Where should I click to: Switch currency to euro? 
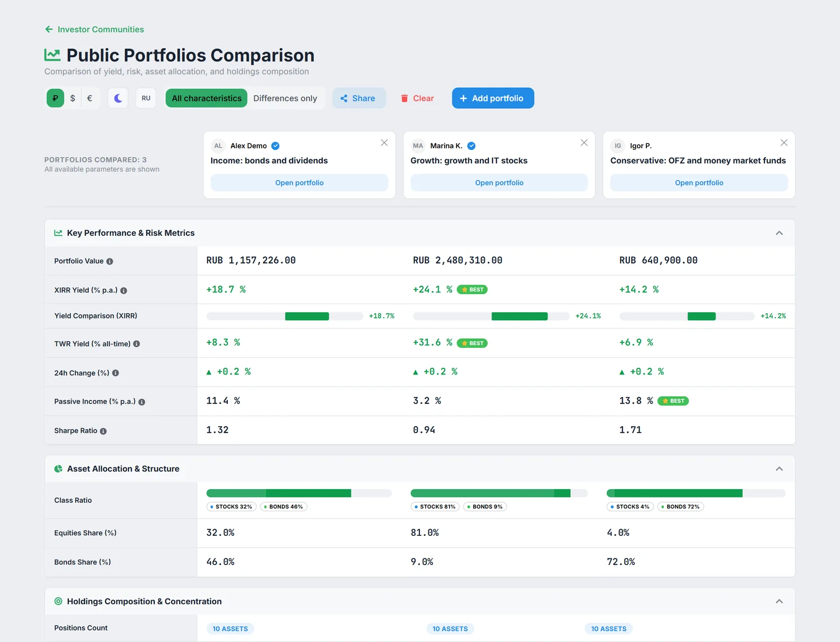(90, 98)
